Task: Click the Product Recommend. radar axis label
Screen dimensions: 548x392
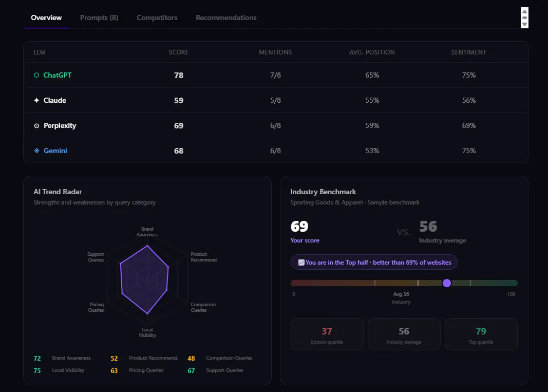Action: (x=204, y=257)
